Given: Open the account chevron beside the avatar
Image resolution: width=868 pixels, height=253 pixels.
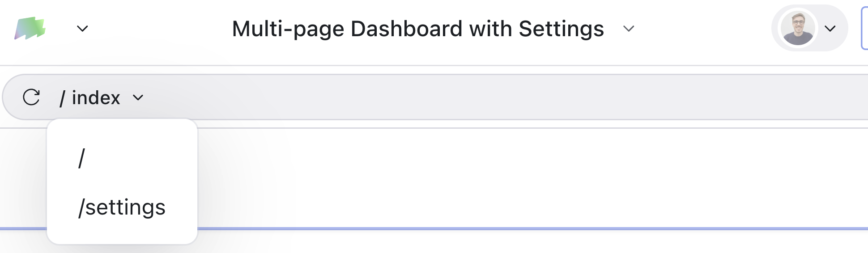Looking at the screenshot, I should click(x=830, y=29).
